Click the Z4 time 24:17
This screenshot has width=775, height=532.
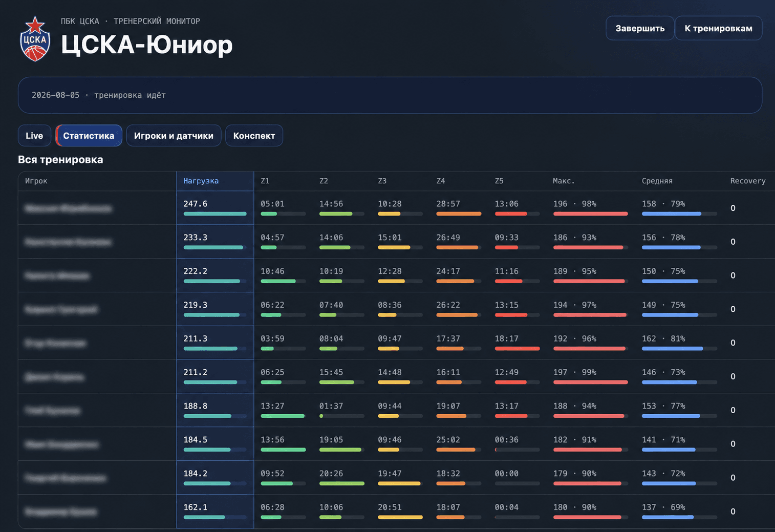[448, 271]
